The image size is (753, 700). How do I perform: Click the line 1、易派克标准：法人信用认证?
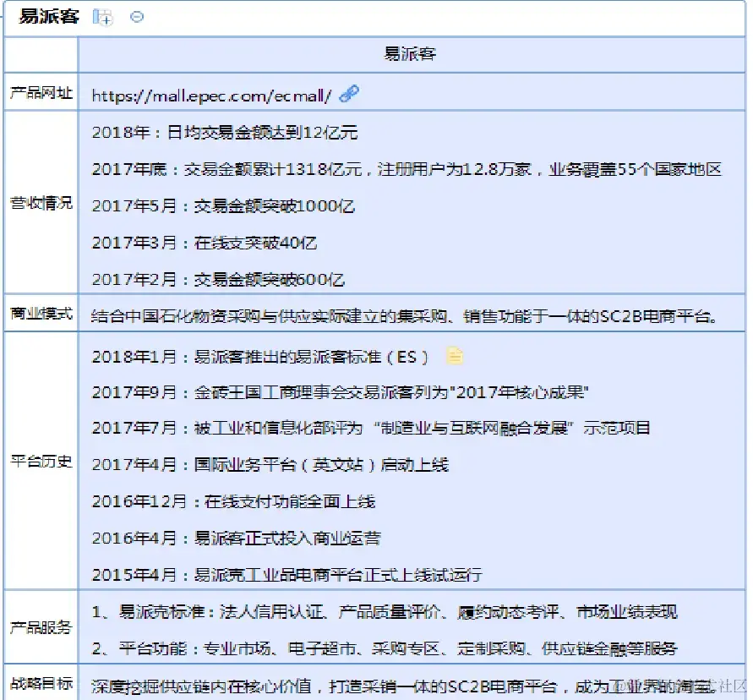[x=385, y=612]
